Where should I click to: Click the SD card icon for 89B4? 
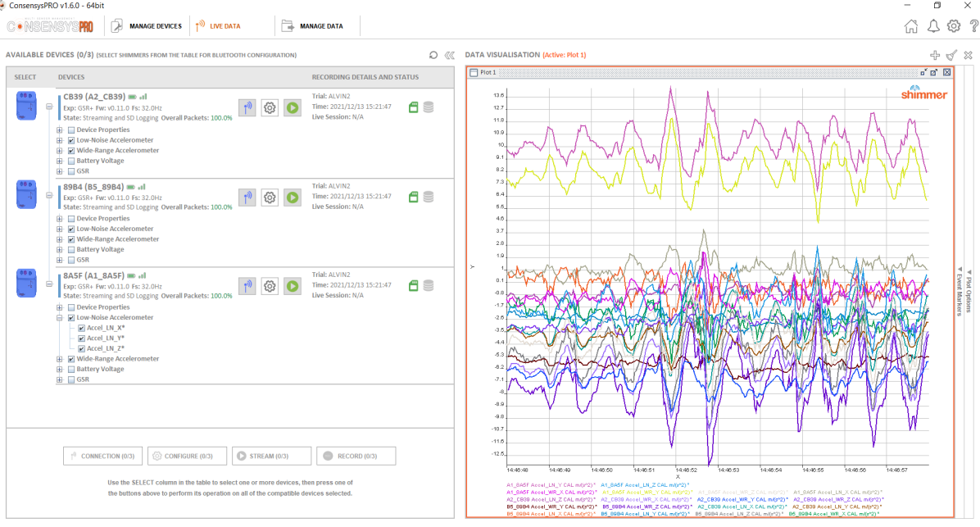[413, 197]
